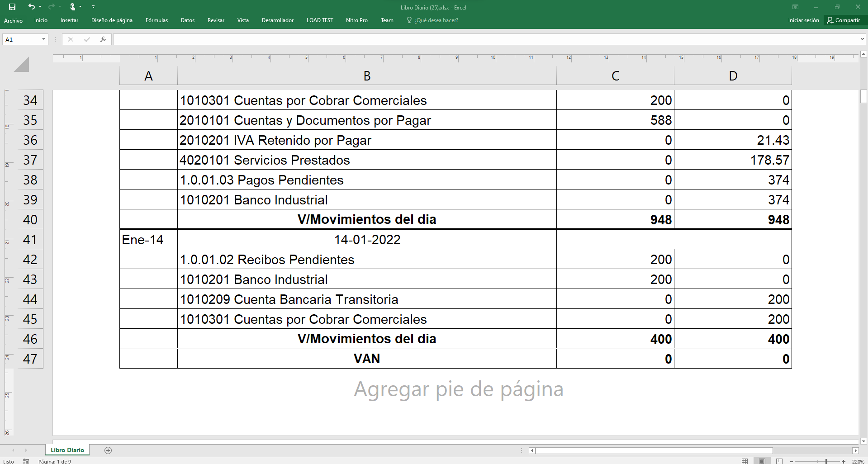The image size is (868, 464).
Task: Click the macro recording icon in status bar
Action: pos(26,461)
